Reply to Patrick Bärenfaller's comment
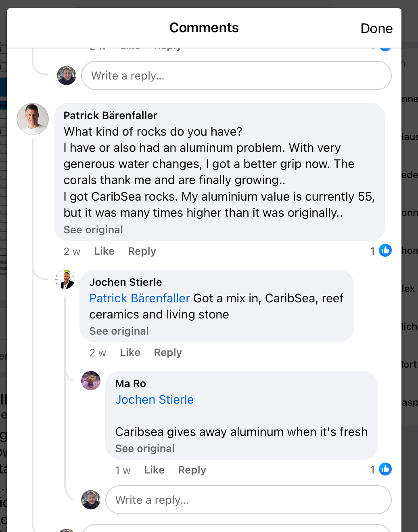Viewport: 418px width, 532px height. [x=142, y=251]
